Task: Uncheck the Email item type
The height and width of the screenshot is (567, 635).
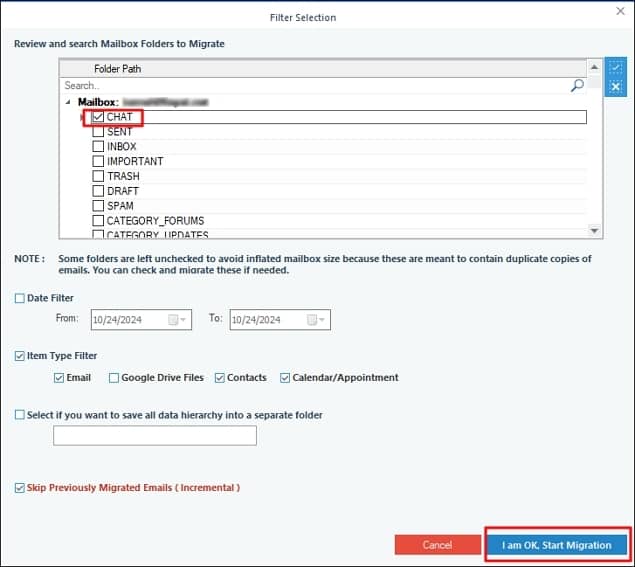Action: 59,378
